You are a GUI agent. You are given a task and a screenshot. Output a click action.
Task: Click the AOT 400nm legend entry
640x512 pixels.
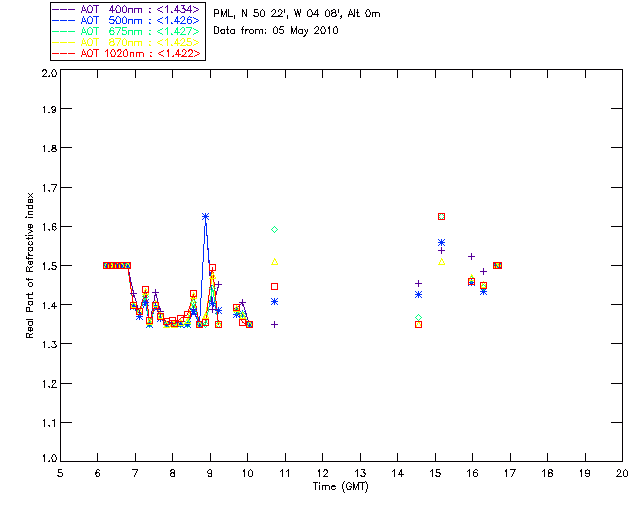pos(126,9)
